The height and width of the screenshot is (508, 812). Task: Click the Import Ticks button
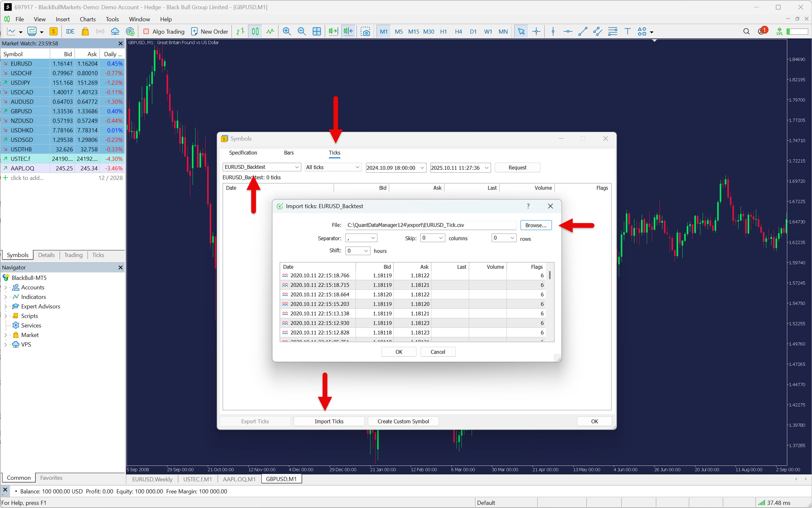click(x=329, y=421)
